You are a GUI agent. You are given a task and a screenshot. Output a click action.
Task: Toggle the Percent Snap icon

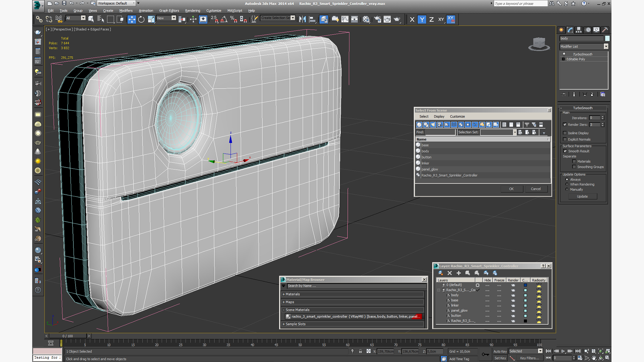pos(233,19)
